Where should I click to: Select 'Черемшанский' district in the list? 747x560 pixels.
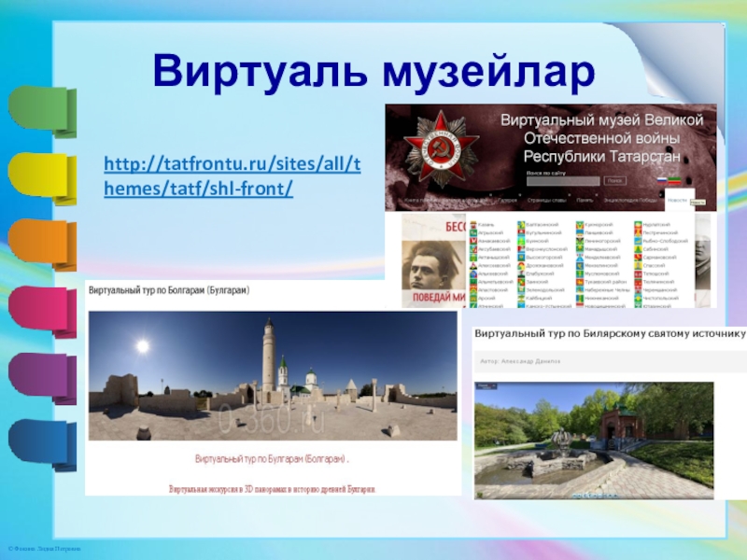point(660,290)
